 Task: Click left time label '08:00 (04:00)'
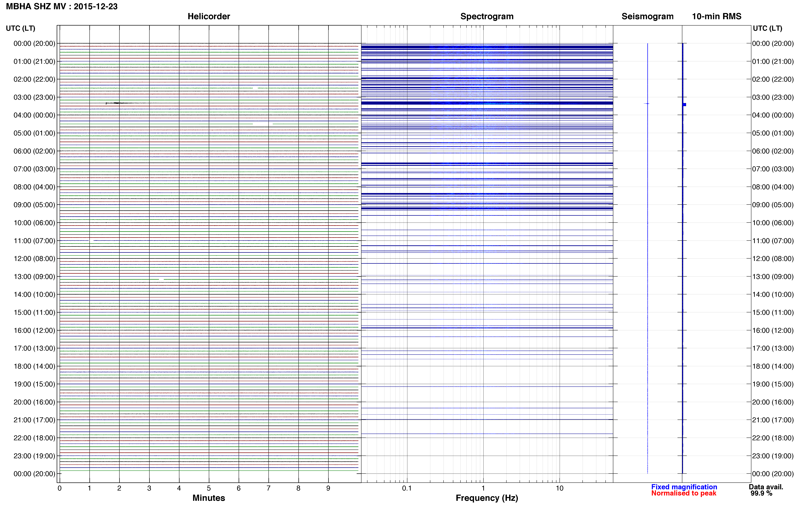[x=34, y=187]
